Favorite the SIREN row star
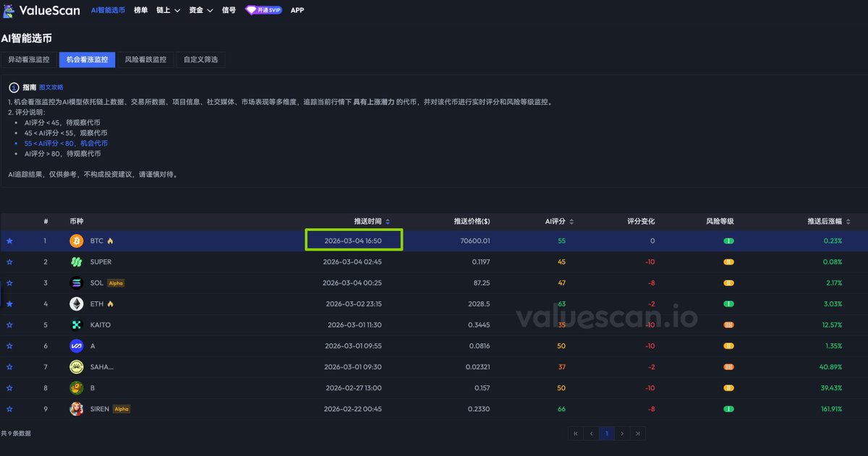Image resolution: width=868 pixels, height=456 pixels. pyautogui.click(x=9, y=409)
